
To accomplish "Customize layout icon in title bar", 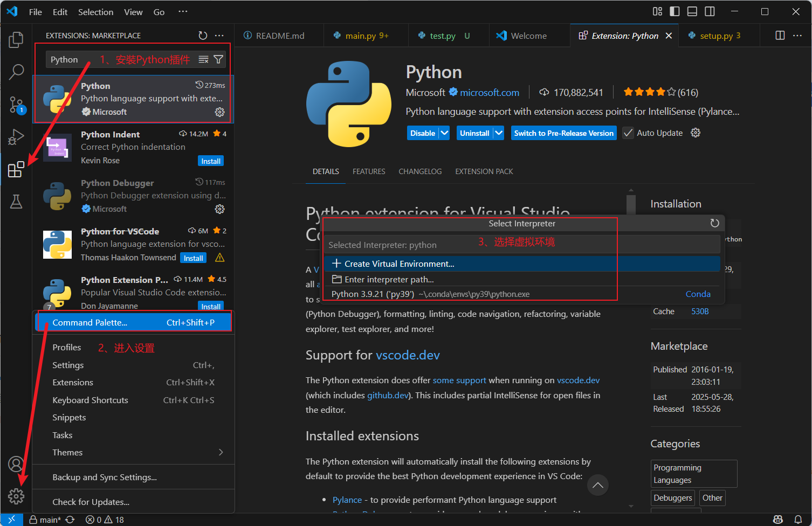I will pos(657,11).
